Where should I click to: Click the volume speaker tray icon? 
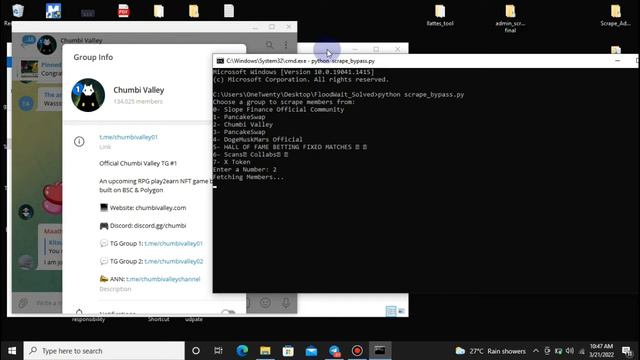(570, 351)
